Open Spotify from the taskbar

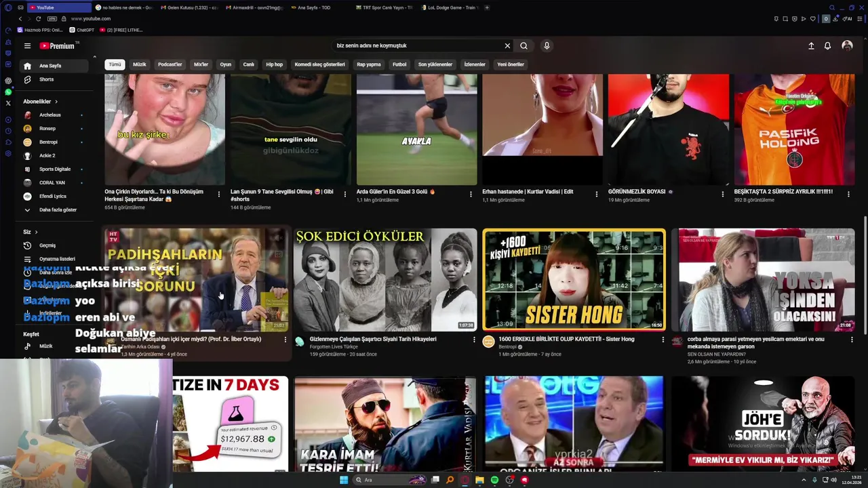[494, 480]
